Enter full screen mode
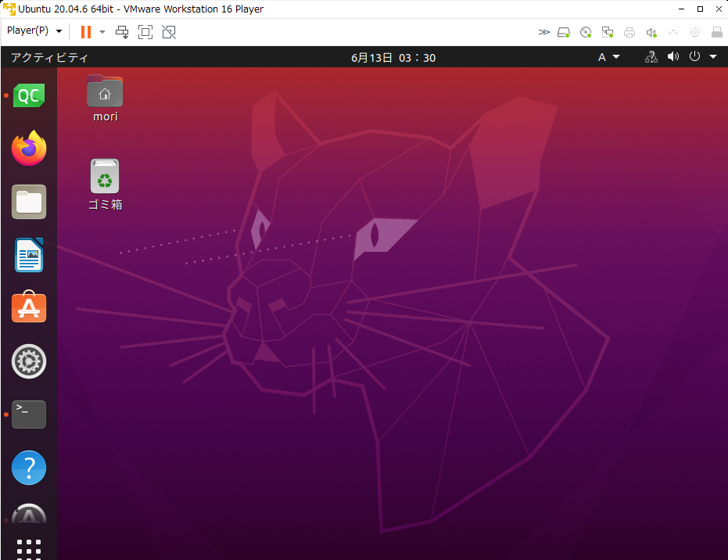Screen dimensions: 728x560 (x=145, y=32)
